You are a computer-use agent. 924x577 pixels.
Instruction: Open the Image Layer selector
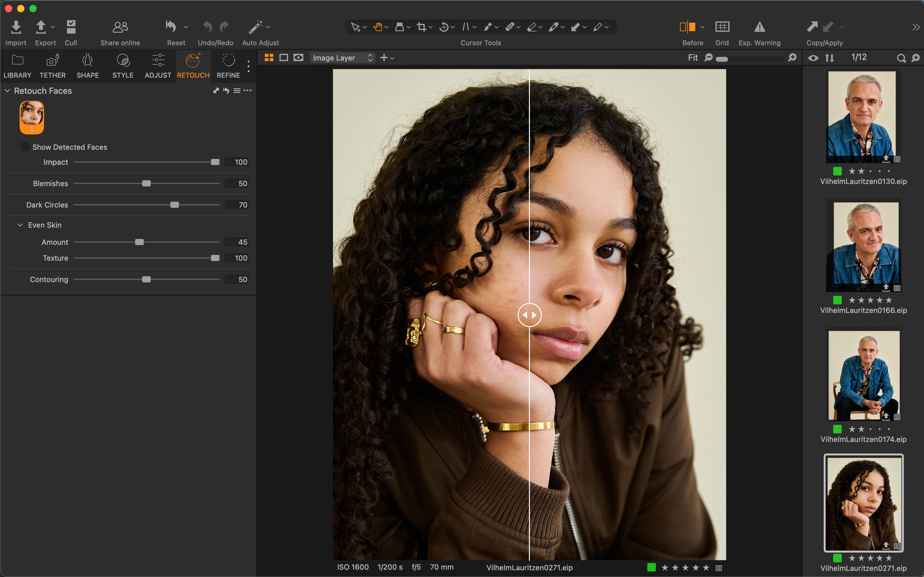(342, 58)
